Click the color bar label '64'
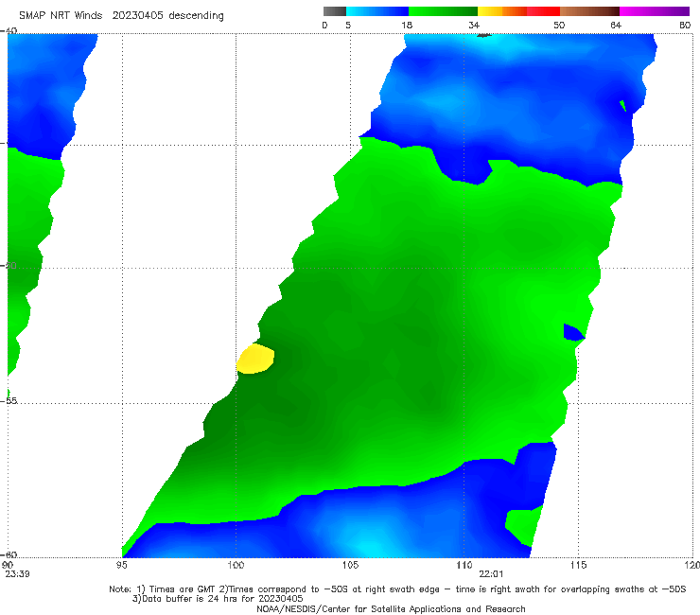This screenshot has width=700, height=615. [x=616, y=26]
